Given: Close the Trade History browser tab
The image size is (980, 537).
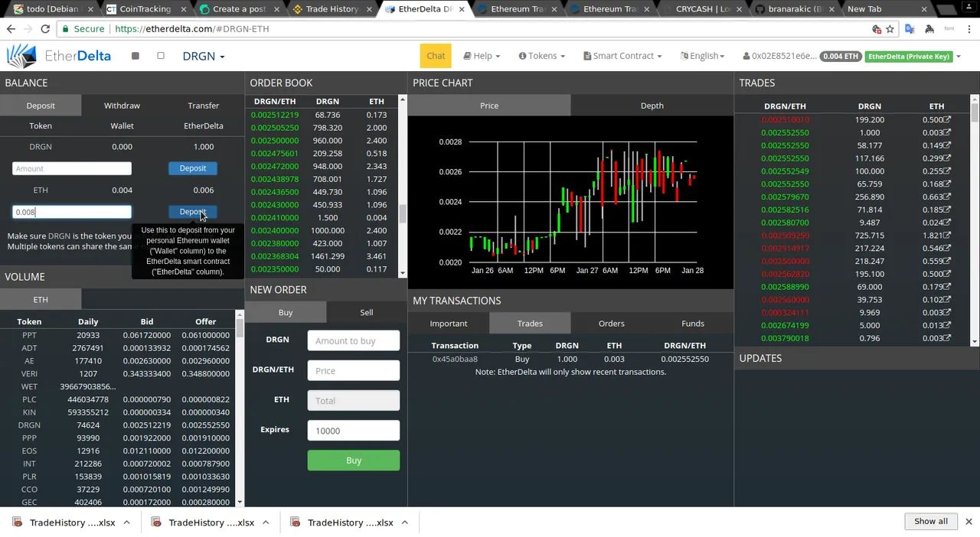Looking at the screenshot, I should 368,9.
